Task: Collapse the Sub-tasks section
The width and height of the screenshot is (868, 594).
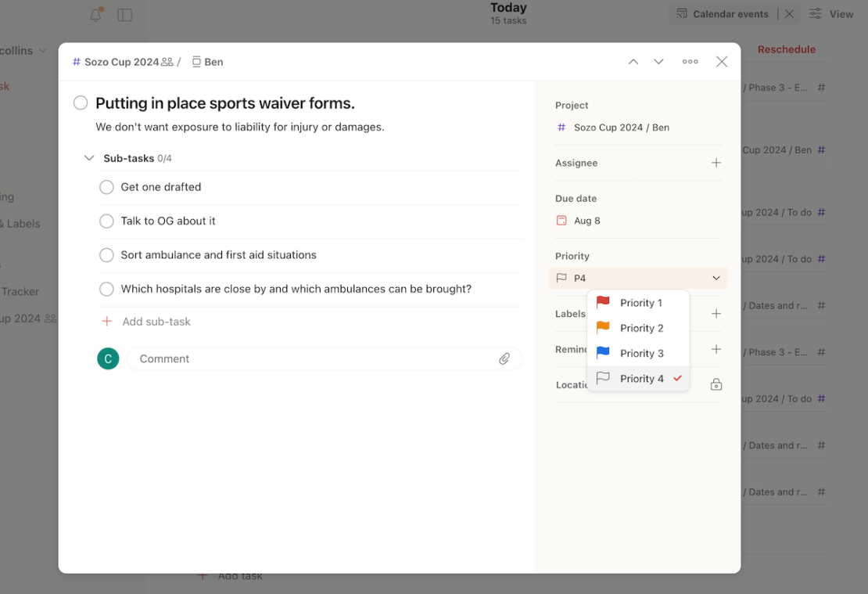Action: tap(89, 157)
